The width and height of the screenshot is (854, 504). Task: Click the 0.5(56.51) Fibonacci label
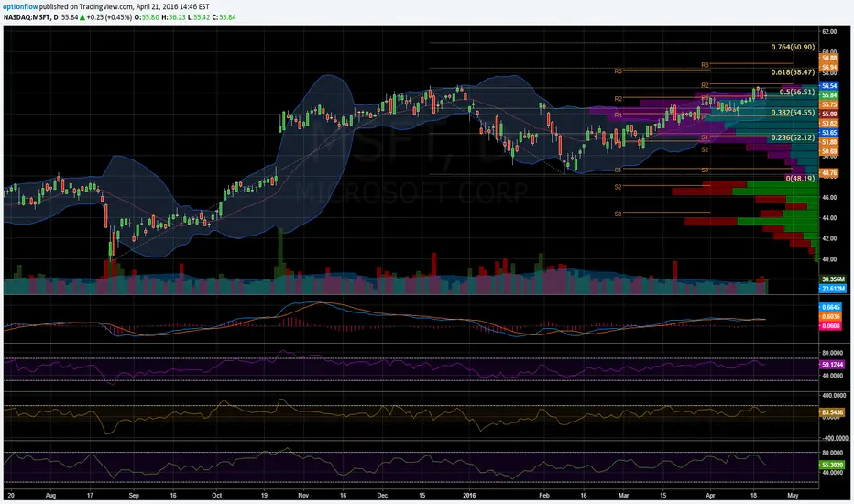pyautogui.click(x=797, y=92)
